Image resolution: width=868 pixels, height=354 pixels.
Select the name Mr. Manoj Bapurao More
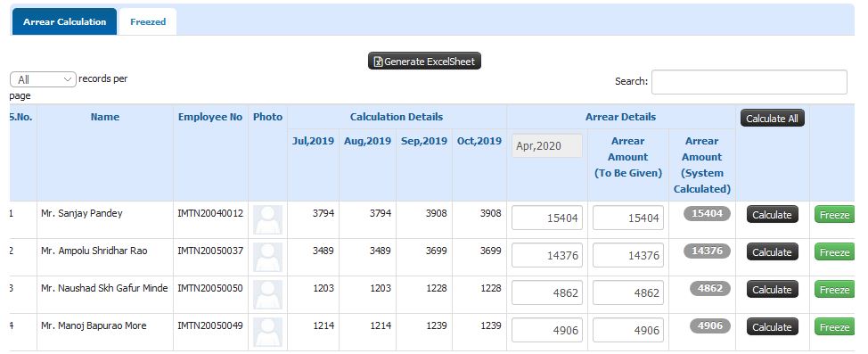coord(94,325)
